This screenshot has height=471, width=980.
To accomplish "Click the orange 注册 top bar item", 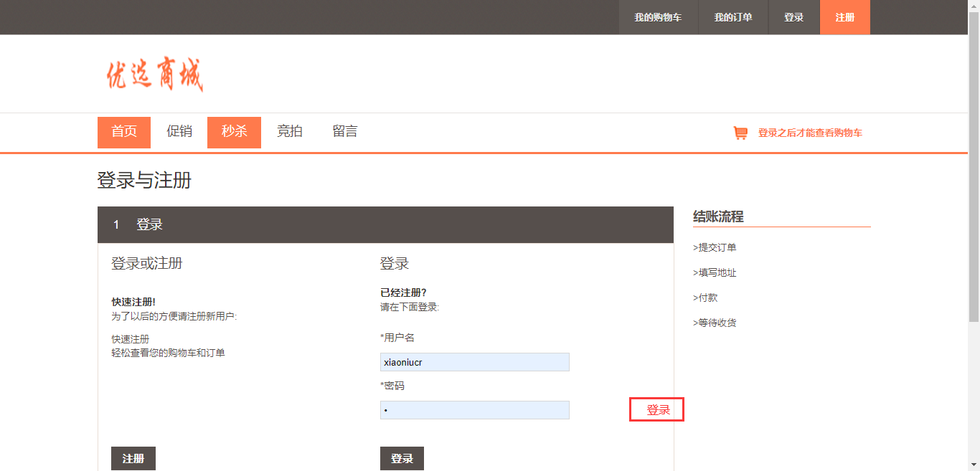I will 844,17.
